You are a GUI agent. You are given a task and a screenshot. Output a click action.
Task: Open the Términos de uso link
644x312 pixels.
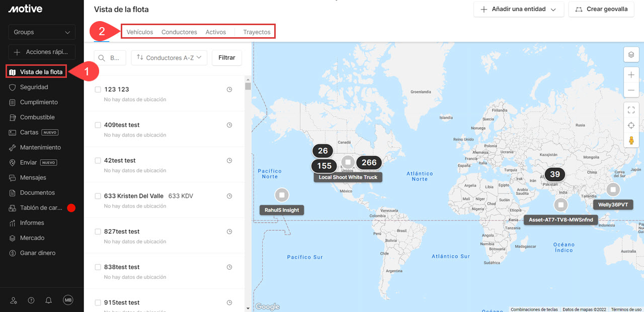pyautogui.click(x=626, y=309)
